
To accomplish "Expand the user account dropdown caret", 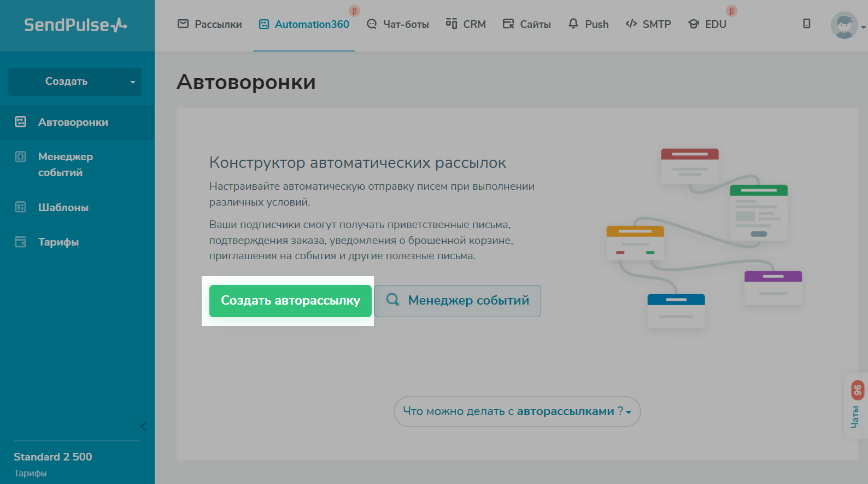I will point(863,27).
